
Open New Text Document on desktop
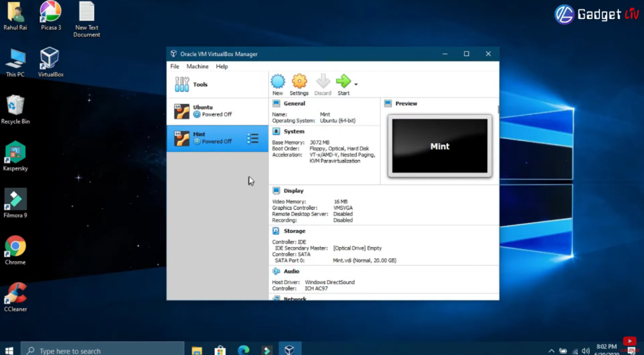(x=86, y=20)
